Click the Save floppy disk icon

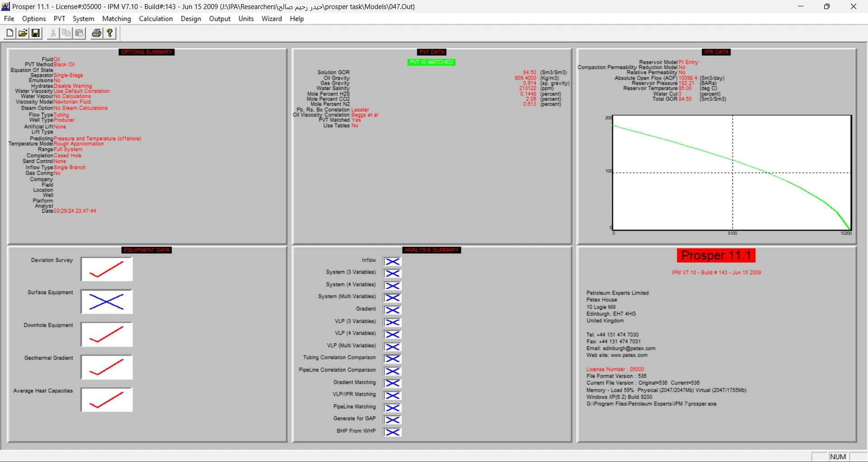tap(36, 33)
